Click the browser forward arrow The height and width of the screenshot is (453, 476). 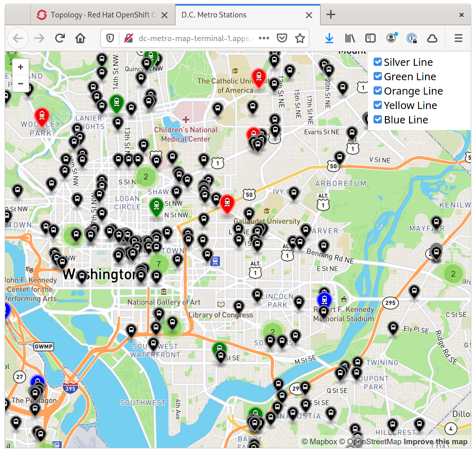point(39,39)
